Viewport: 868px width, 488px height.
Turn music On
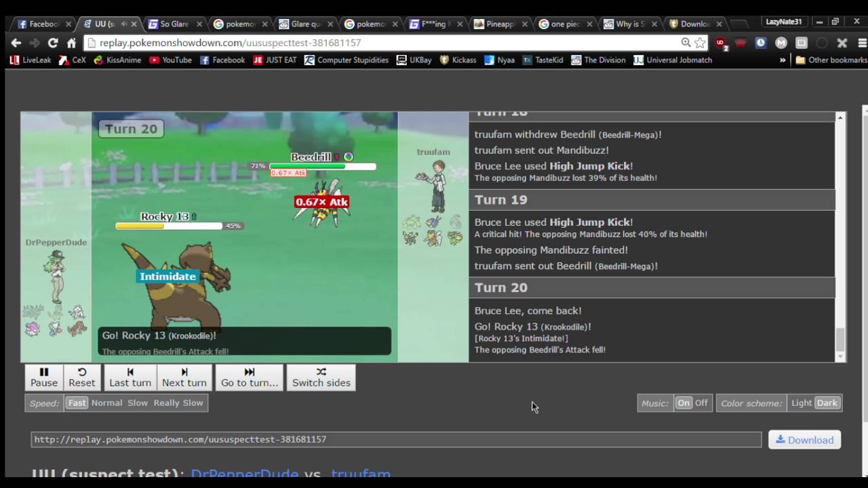[684, 403]
